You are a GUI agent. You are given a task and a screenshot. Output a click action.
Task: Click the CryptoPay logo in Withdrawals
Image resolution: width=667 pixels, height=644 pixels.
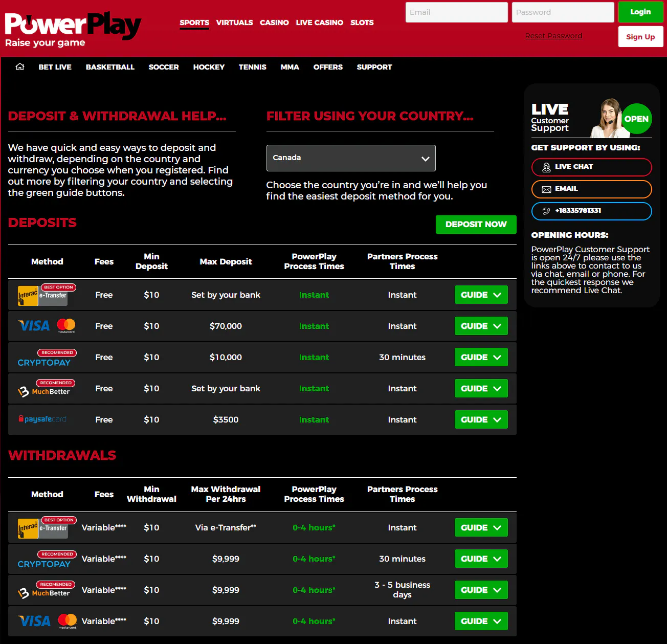coord(44,564)
